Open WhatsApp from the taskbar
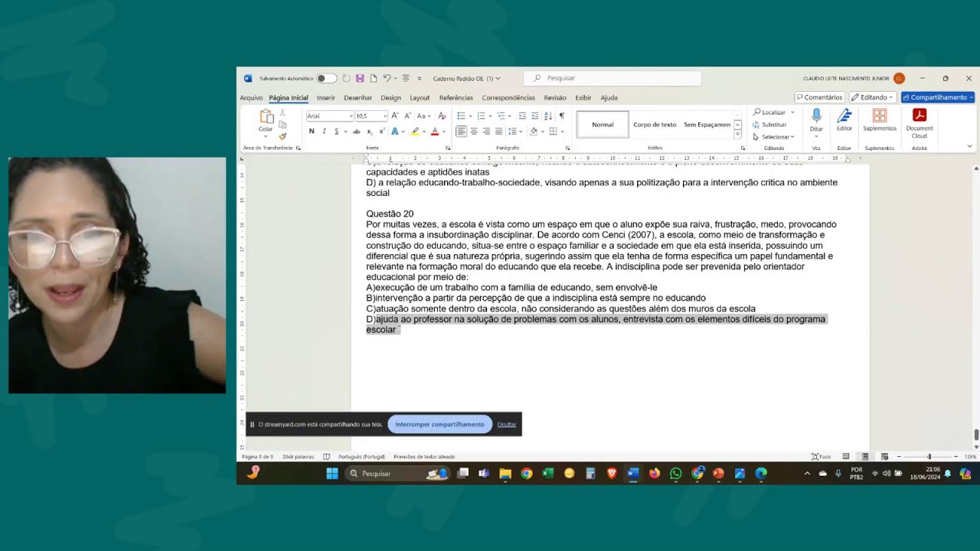Image resolution: width=980 pixels, height=551 pixels. (675, 474)
